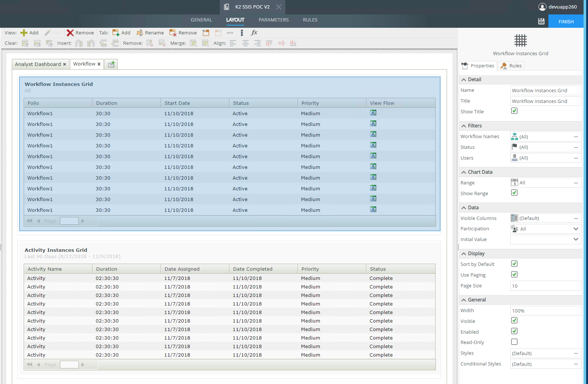Click Insert row above icon
Screen dimensions: 588x384
(103, 43)
